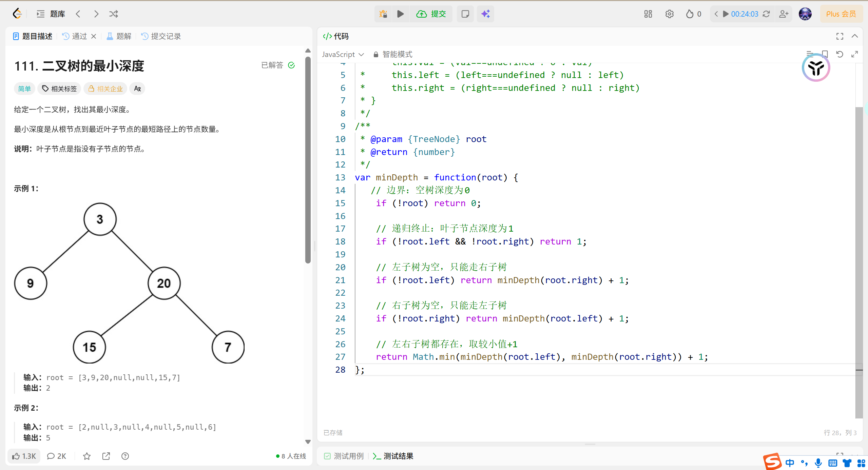Open the debug icon in toolbar
Image resolution: width=868 pixels, height=470 pixels.
tap(383, 14)
